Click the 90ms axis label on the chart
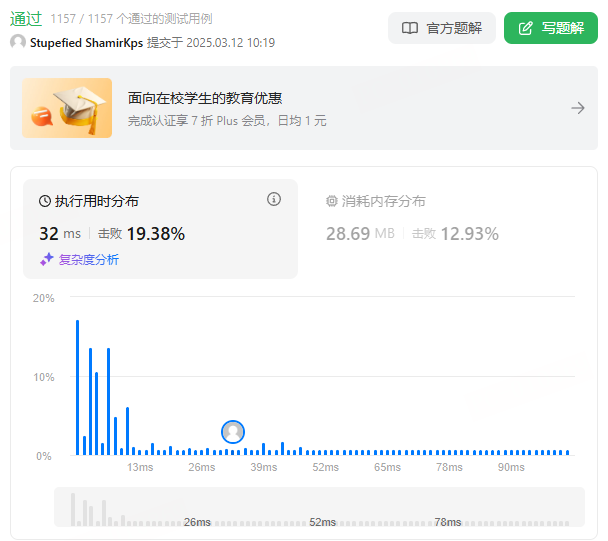 [x=511, y=467]
